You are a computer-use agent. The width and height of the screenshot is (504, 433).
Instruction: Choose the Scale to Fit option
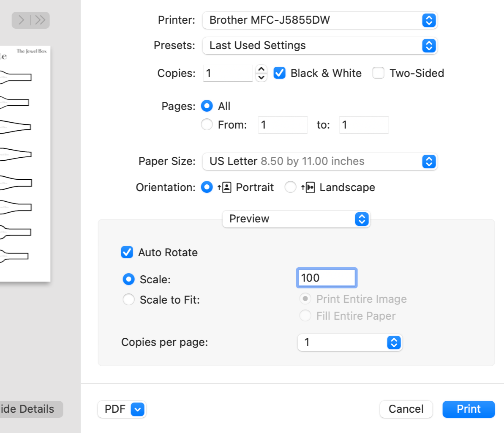click(x=128, y=300)
